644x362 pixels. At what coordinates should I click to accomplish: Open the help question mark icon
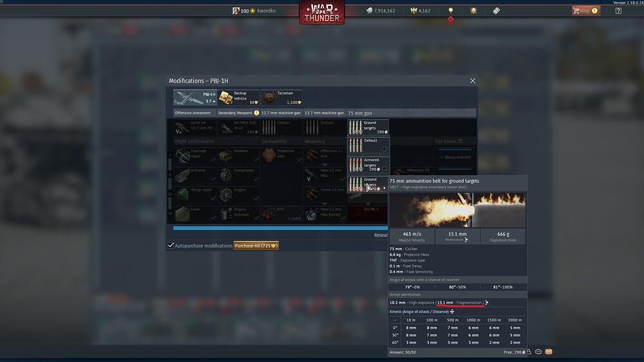(x=618, y=11)
